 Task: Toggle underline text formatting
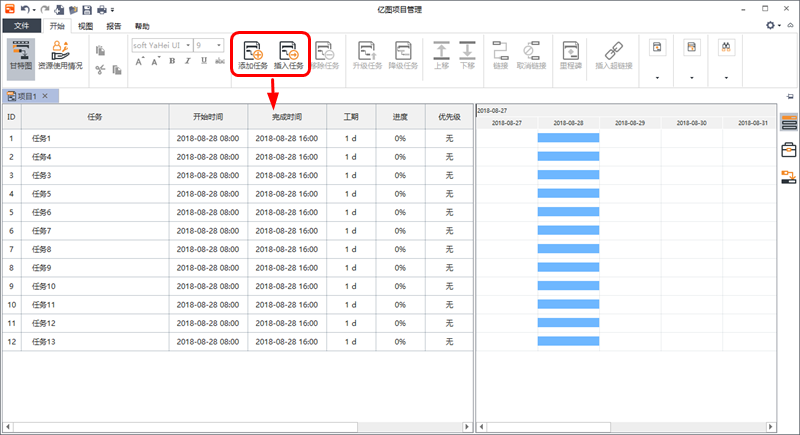point(203,61)
